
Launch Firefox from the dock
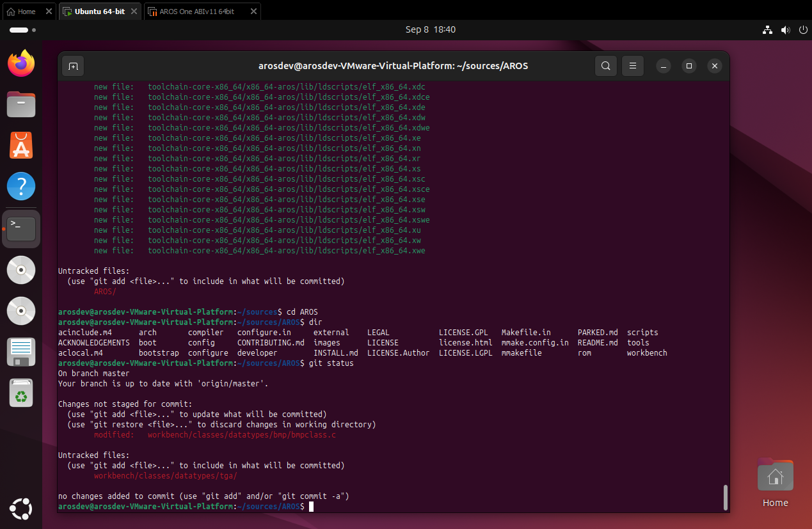tap(21, 63)
